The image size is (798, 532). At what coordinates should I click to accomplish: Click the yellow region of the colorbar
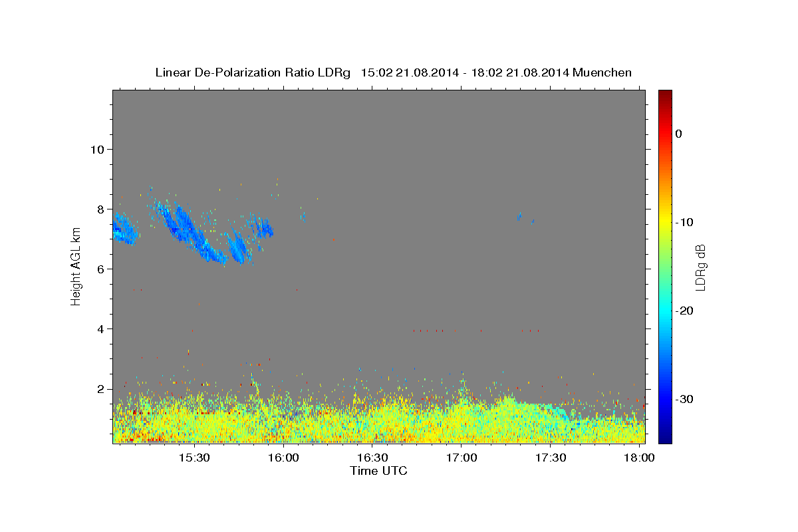point(665,222)
